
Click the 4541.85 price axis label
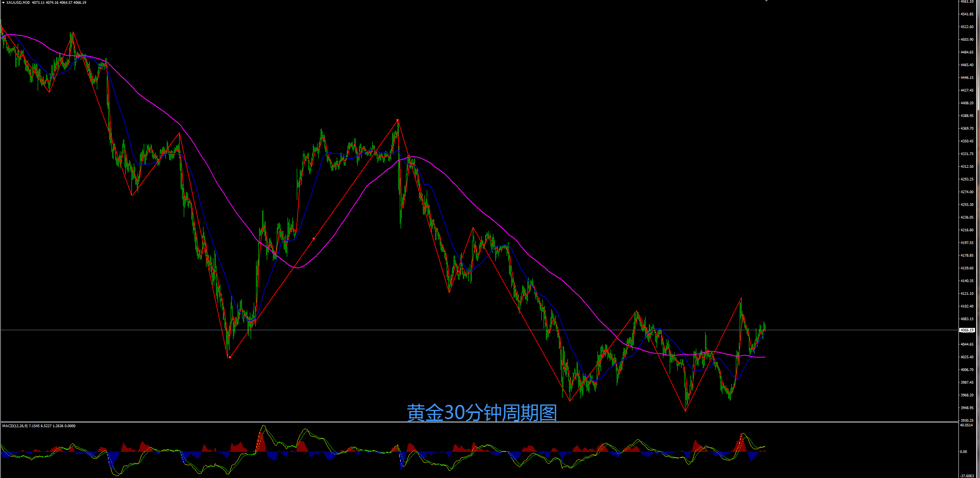click(967, 14)
